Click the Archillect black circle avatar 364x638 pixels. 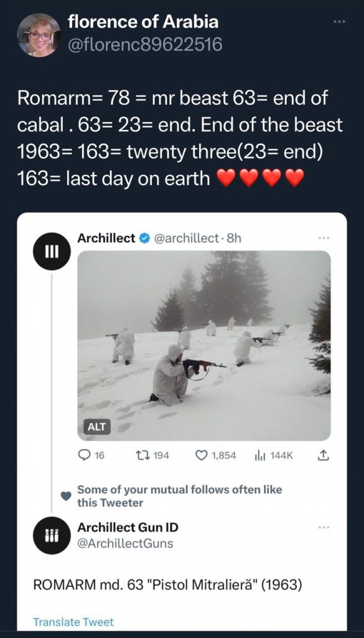tap(52, 250)
